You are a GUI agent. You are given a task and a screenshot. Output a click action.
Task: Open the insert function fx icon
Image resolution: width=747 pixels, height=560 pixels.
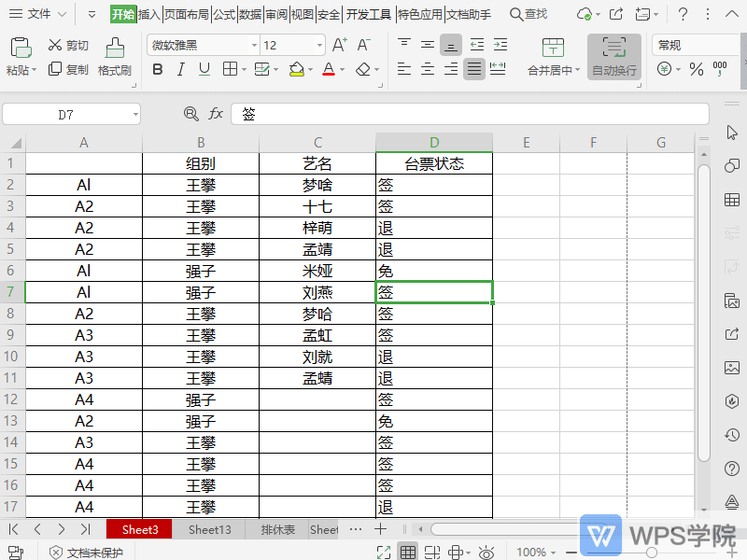(216, 114)
